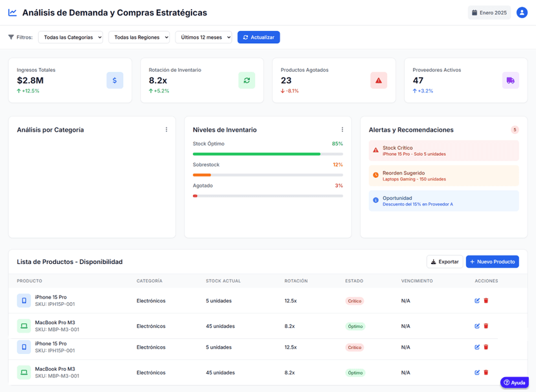The width and height of the screenshot is (536, 392).
Task: Click the -8.1% change under Productos Agotados
Action: (x=289, y=91)
